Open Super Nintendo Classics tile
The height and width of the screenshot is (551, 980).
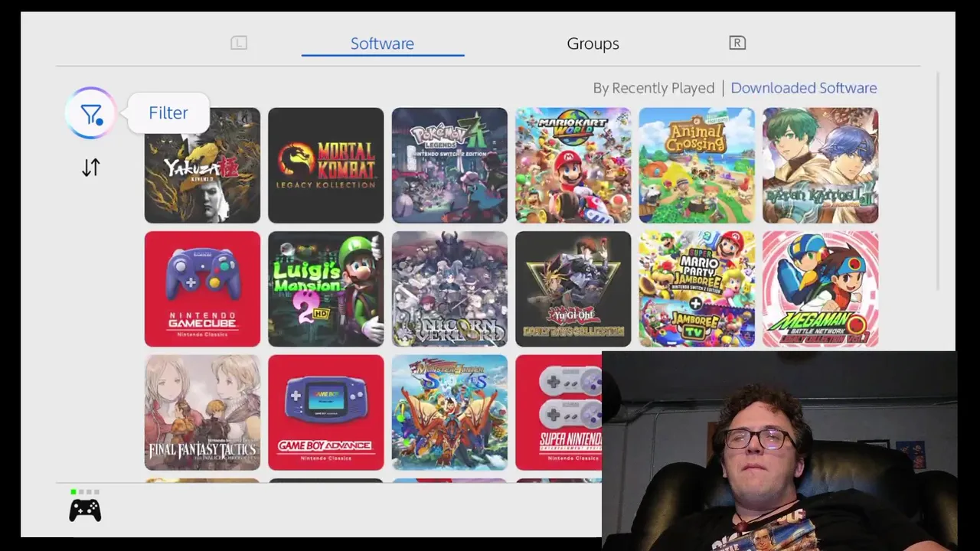click(x=559, y=412)
